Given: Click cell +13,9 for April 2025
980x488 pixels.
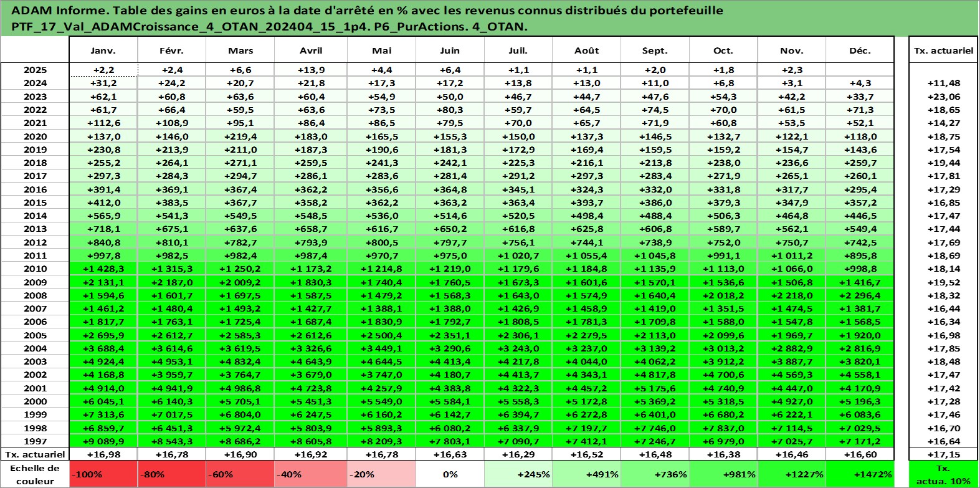Looking at the screenshot, I should tap(311, 70).
